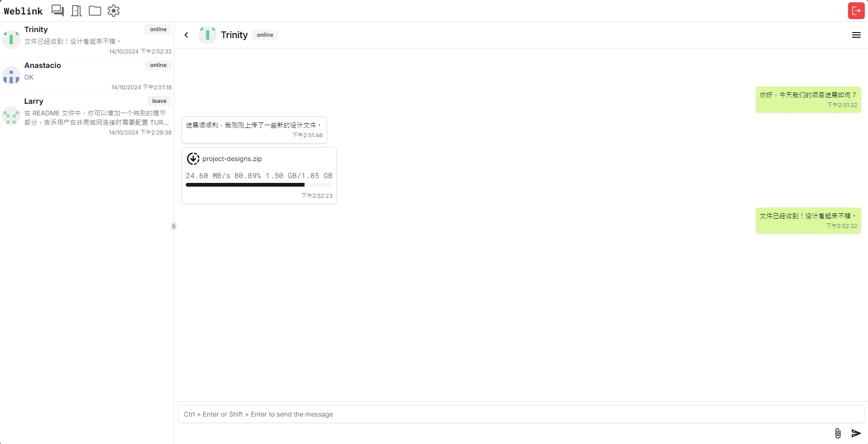This screenshot has height=444, width=868.
Task: Click the sidebar resize handle
Action: click(174, 226)
